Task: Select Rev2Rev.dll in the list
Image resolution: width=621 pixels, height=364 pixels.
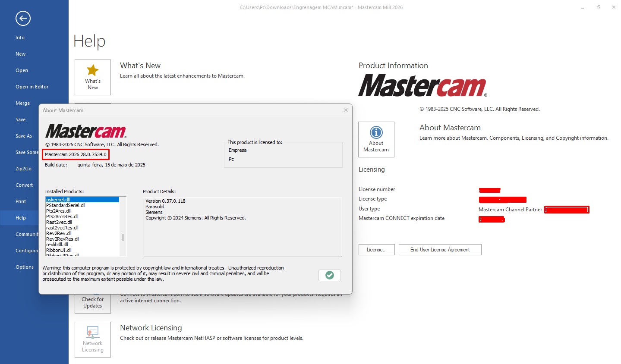Action: tap(82, 233)
